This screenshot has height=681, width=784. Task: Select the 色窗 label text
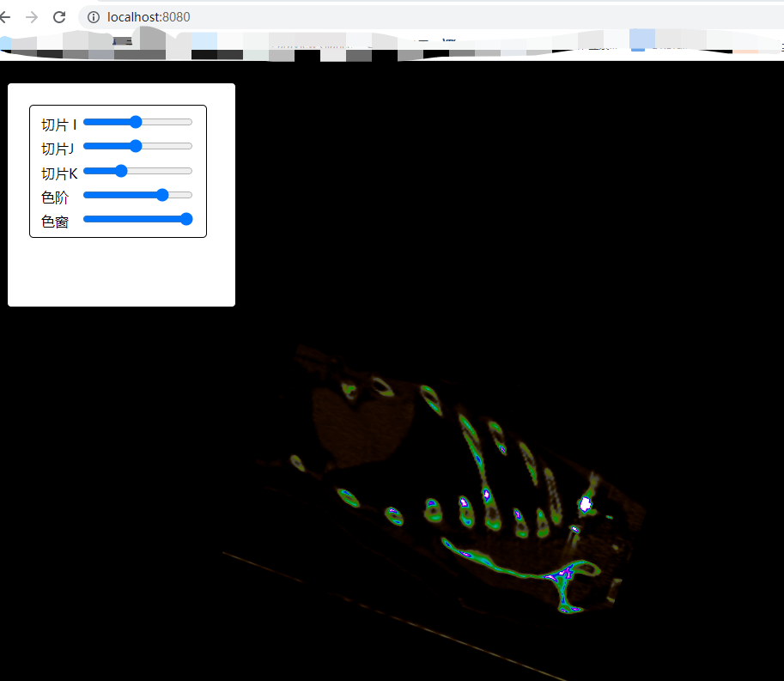click(x=55, y=221)
